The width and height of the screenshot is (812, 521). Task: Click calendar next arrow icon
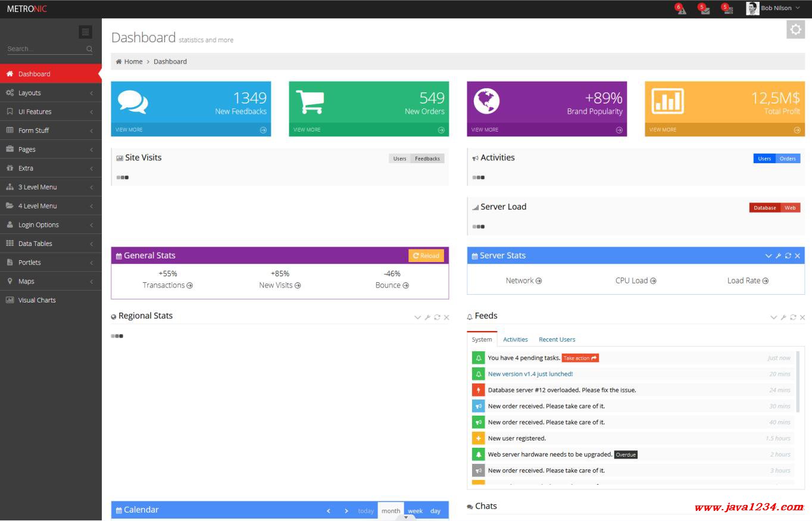click(346, 511)
